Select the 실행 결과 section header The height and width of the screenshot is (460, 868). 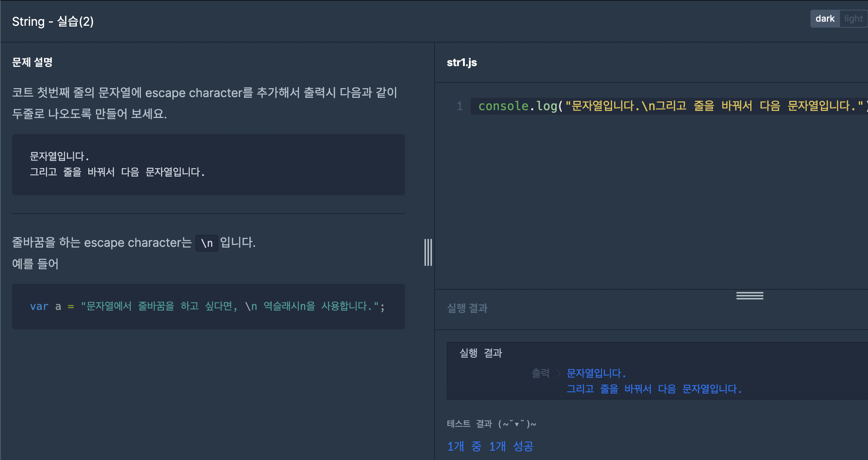pos(467,308)
